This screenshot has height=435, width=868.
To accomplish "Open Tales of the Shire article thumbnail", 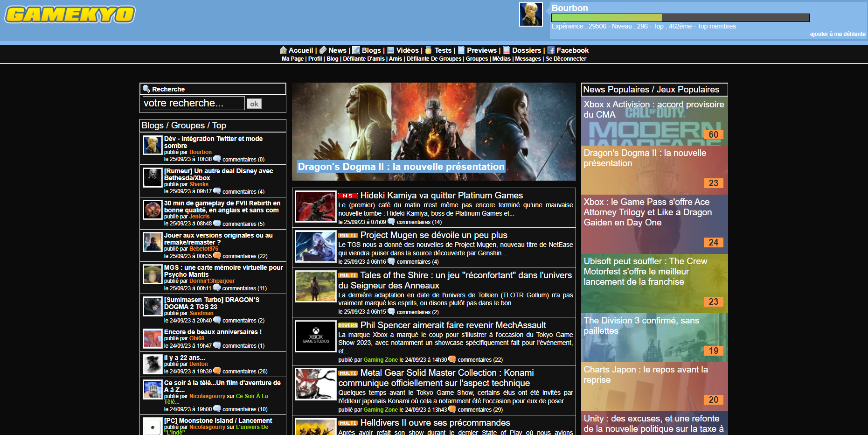I will click(x=316, y=286).
